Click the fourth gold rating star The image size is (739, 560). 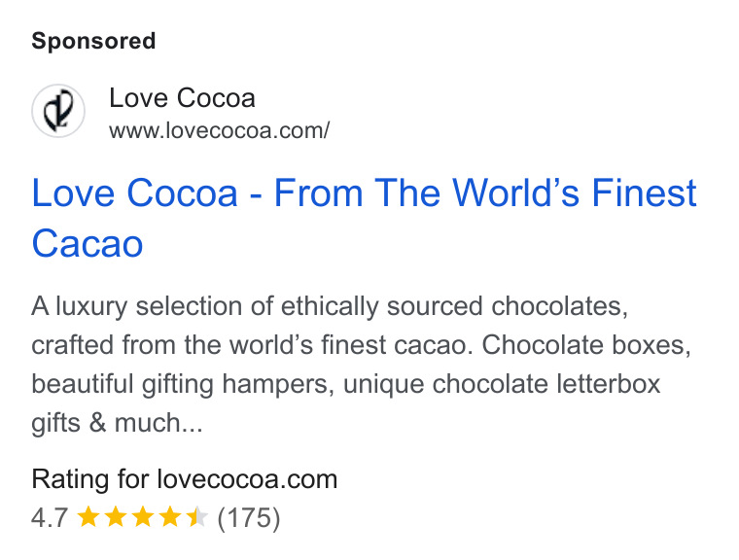(x=169, y=516)
